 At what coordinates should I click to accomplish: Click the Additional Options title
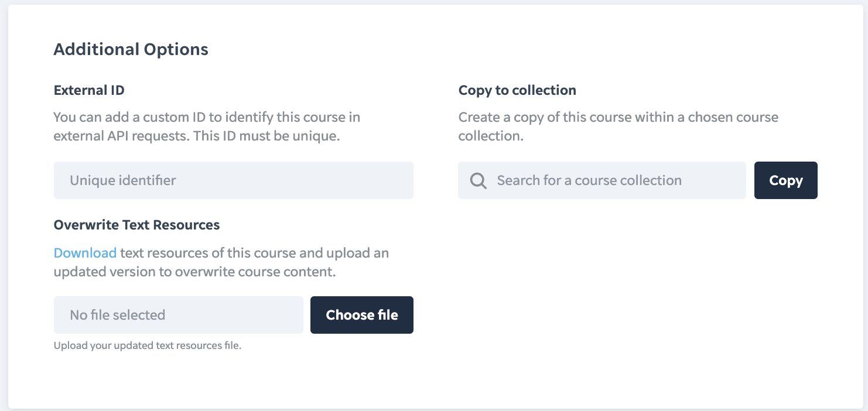click(x=131, y=49)
